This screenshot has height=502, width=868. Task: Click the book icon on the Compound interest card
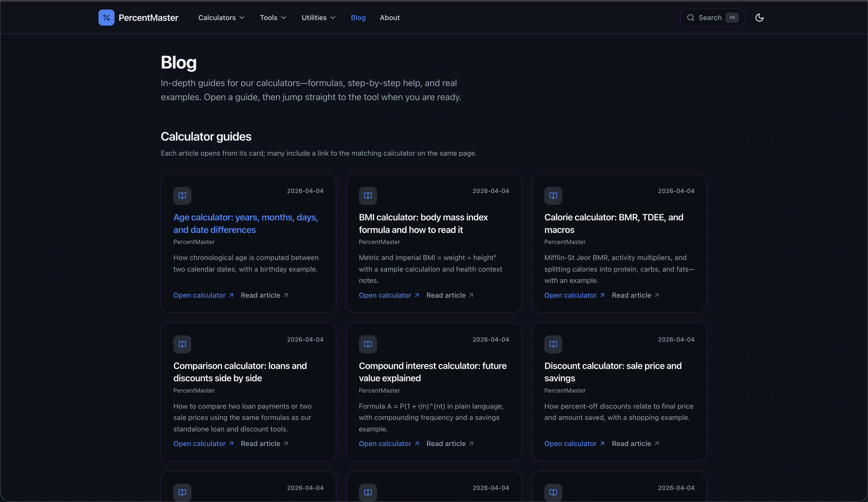point(367,344)
